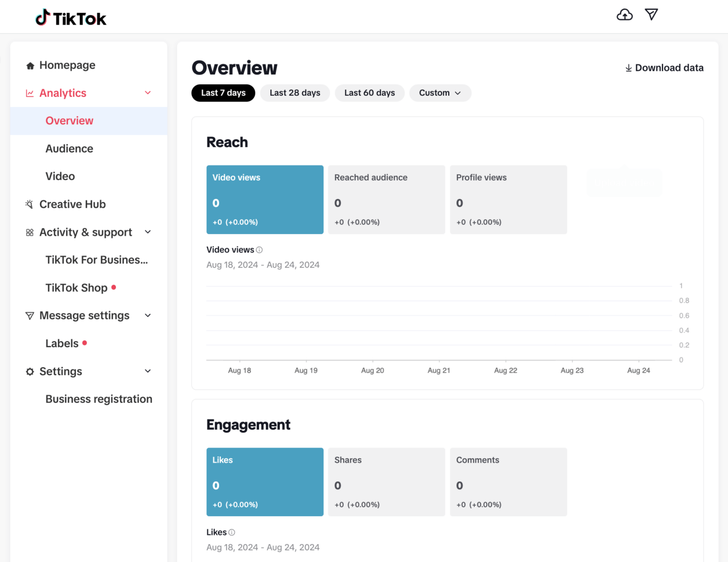Switch to the Last 60 days tab
Viewport: 728px width, 562px height.
[x=370, y=93]
